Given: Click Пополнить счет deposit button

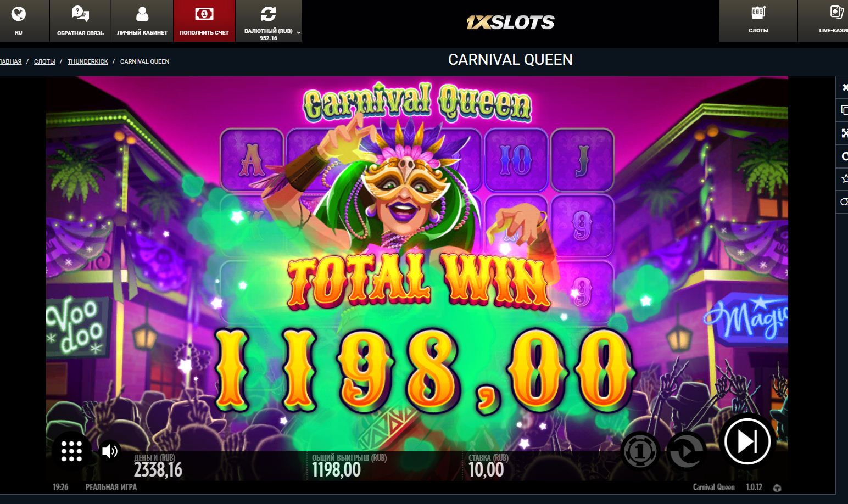Looking at the screenshot, I should [204, 21].
